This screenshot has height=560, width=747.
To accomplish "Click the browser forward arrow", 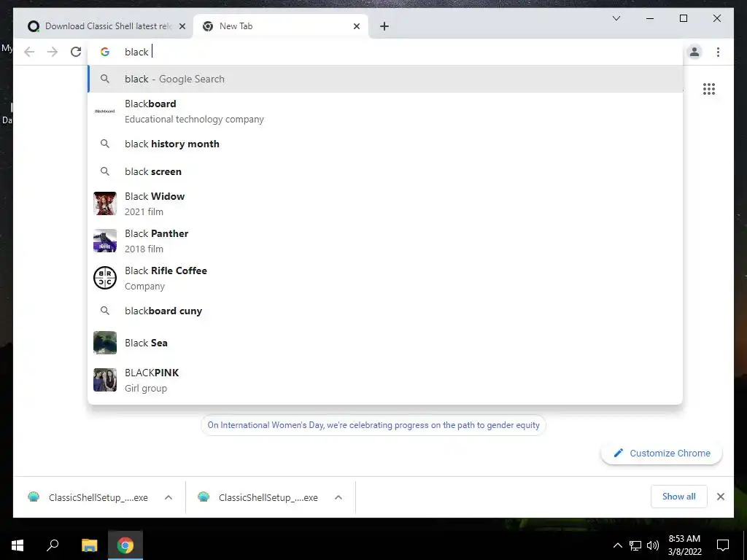I will 53,52.
